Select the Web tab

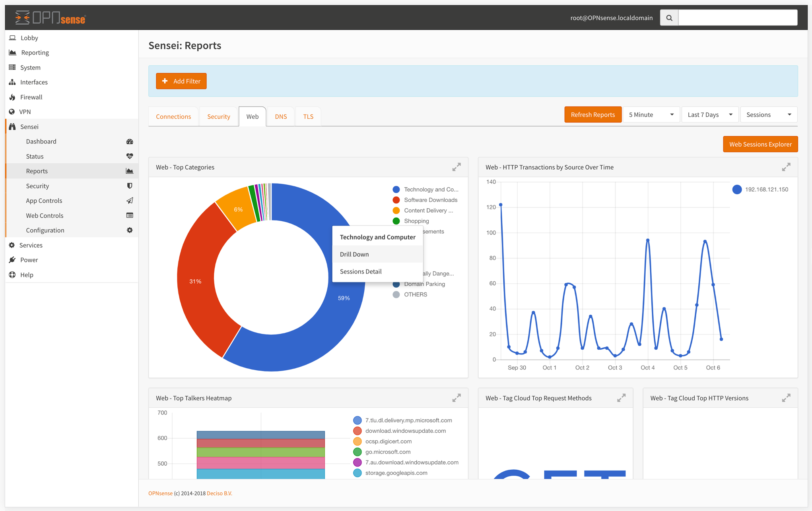pyautogui.click(x=253, y=116)
